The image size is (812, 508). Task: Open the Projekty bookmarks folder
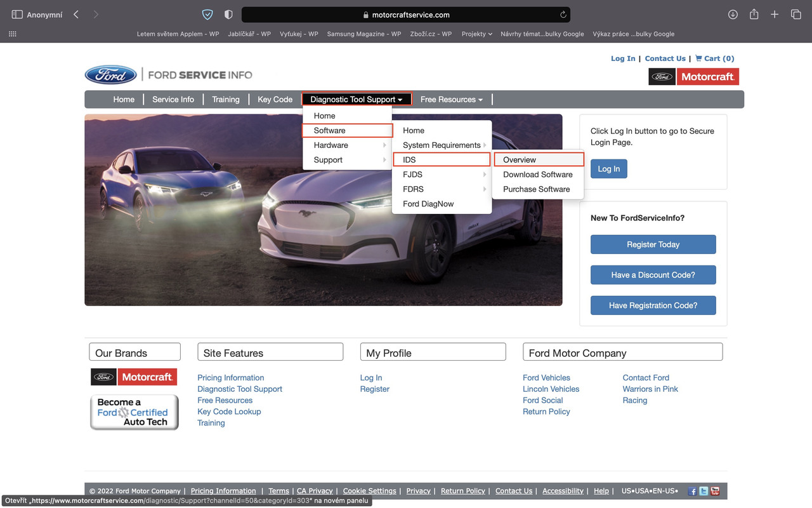point(477,34)
